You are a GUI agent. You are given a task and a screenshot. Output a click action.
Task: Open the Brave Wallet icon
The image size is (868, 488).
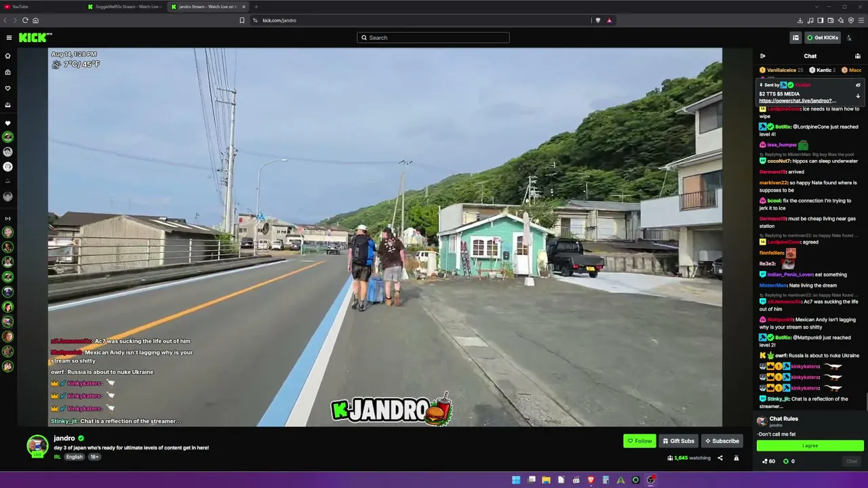(x=830, y=20)
